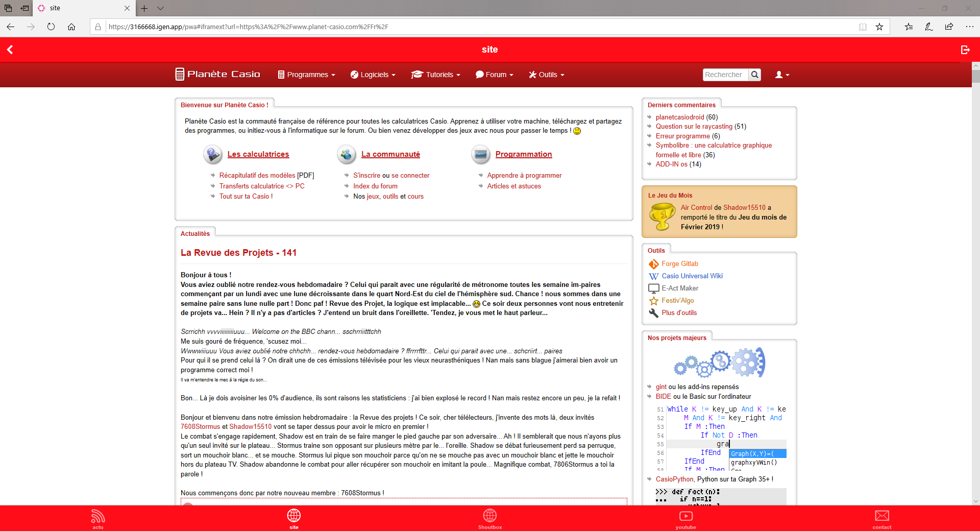Open La communauté heading link
This screenshot has height=531, width=980.
point(390,154)
